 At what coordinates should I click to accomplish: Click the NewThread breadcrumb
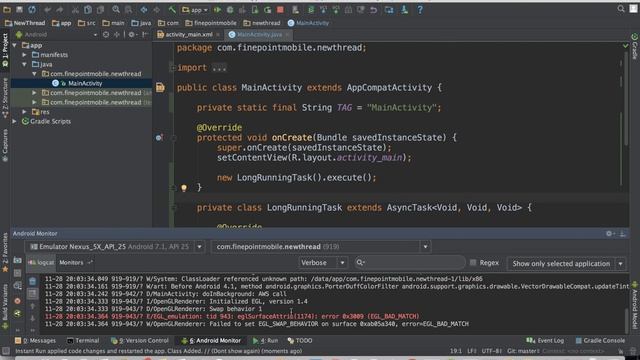(25, 23)
